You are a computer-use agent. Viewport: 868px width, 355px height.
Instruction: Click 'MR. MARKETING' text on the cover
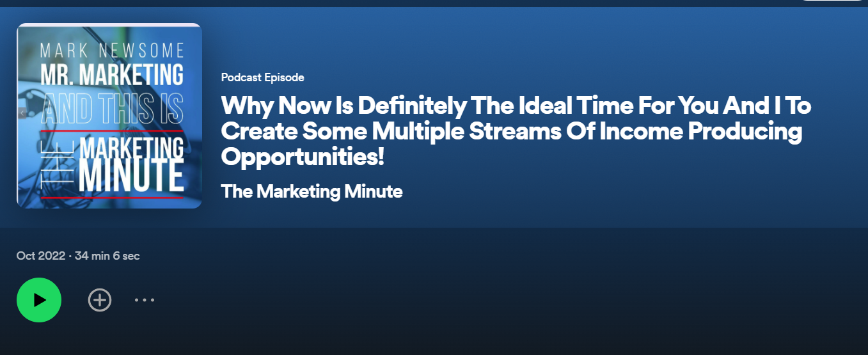click(x=112, y=74)
